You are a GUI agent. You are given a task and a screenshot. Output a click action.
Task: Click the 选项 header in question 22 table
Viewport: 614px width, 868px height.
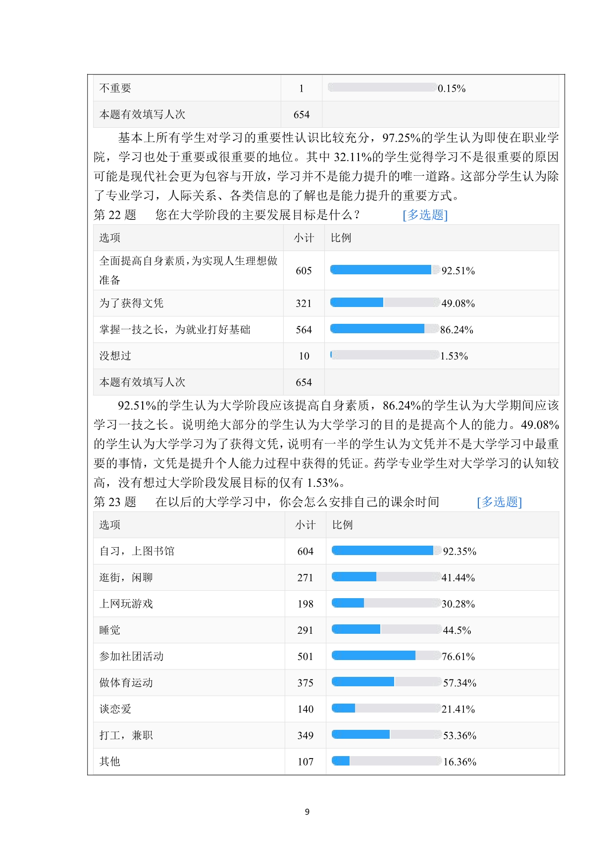(110, 238)
